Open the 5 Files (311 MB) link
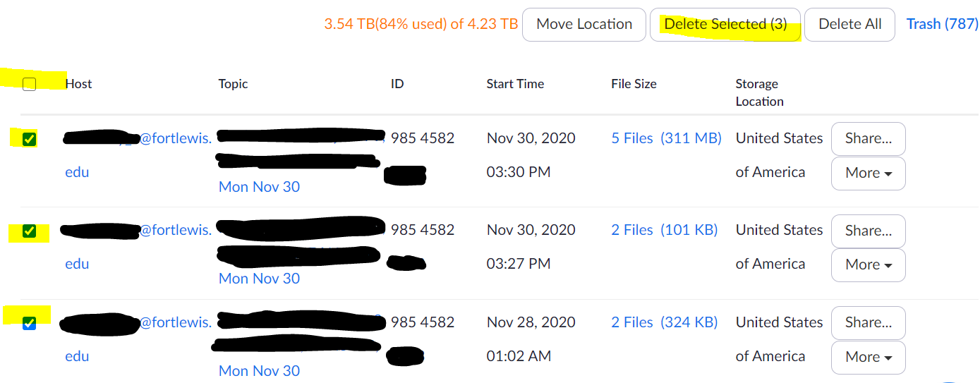 (666, 139)
